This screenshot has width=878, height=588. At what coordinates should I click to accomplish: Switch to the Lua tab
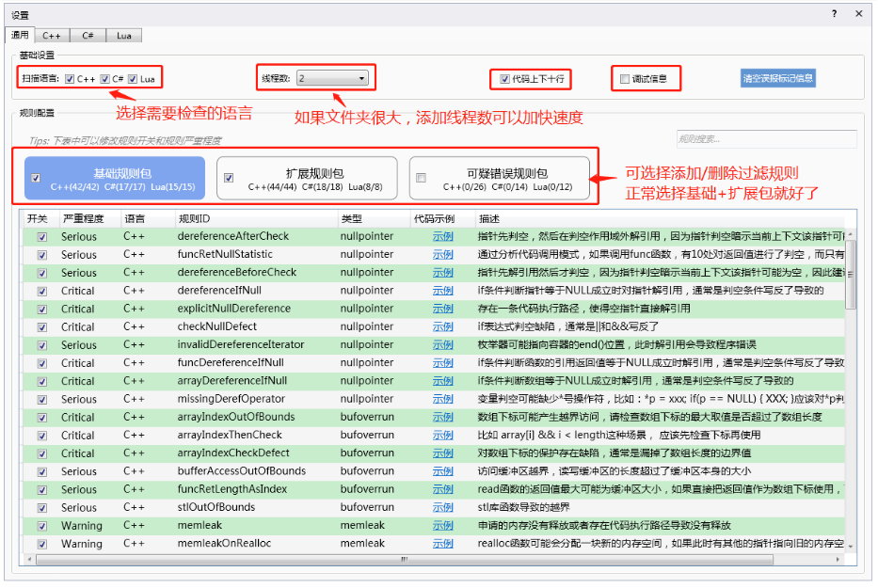point(123,35)
